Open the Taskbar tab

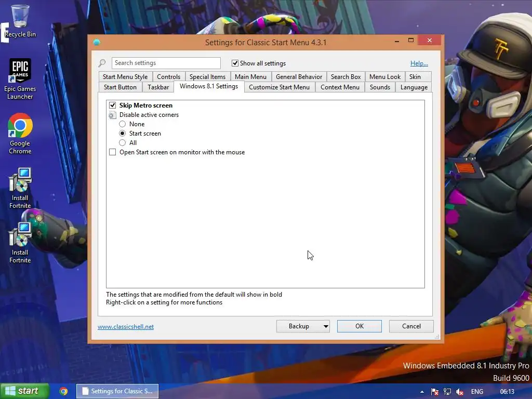[x=158, y=87]
